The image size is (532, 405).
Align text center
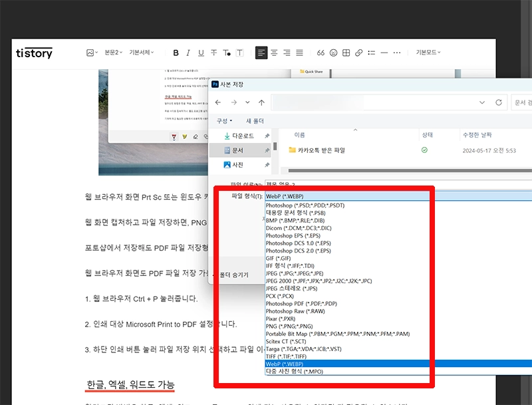[274, 53]
